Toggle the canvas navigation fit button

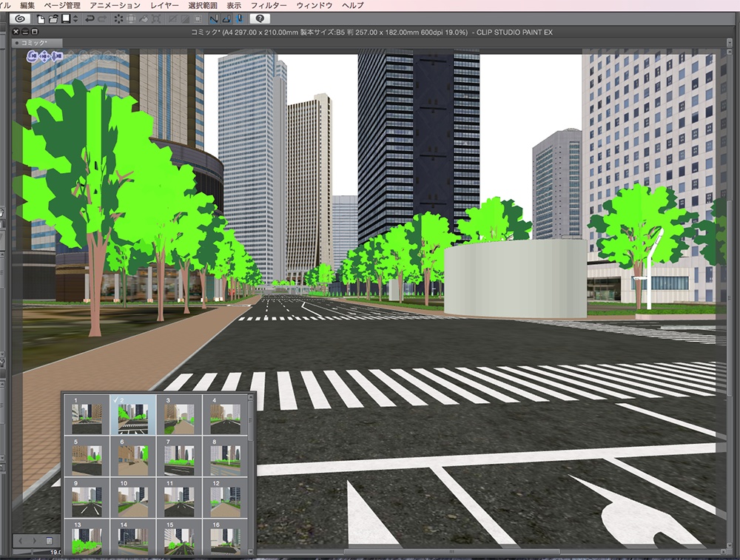[49, 541]
